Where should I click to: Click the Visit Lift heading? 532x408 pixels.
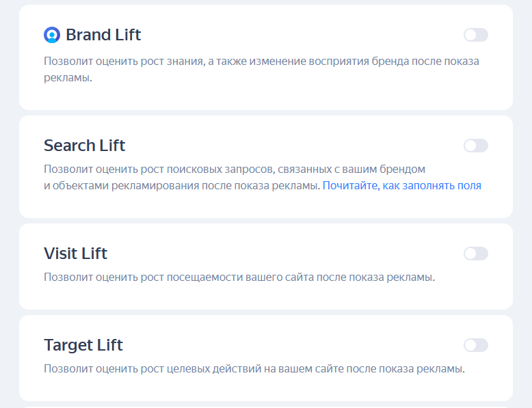click(x=75, y=254)
